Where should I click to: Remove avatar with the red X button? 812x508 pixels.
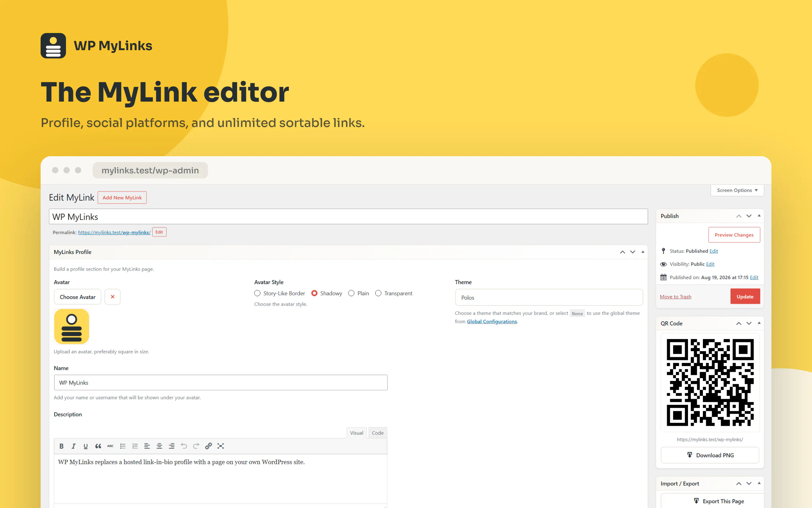coord(112,297)
